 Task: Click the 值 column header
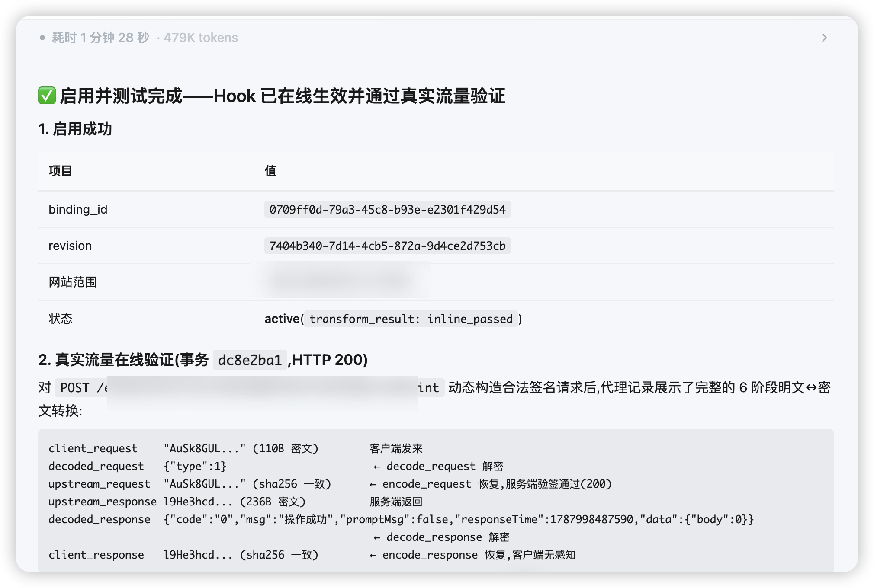pos(270,171)
